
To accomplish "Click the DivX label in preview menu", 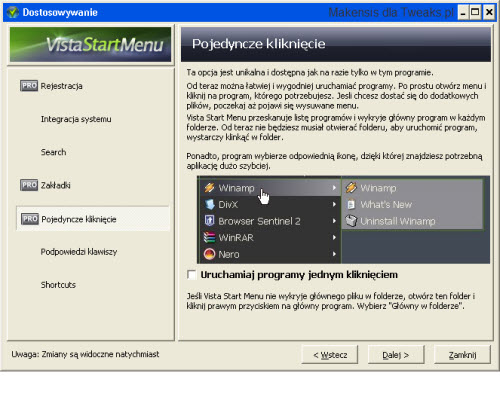I will coord(228,204).
